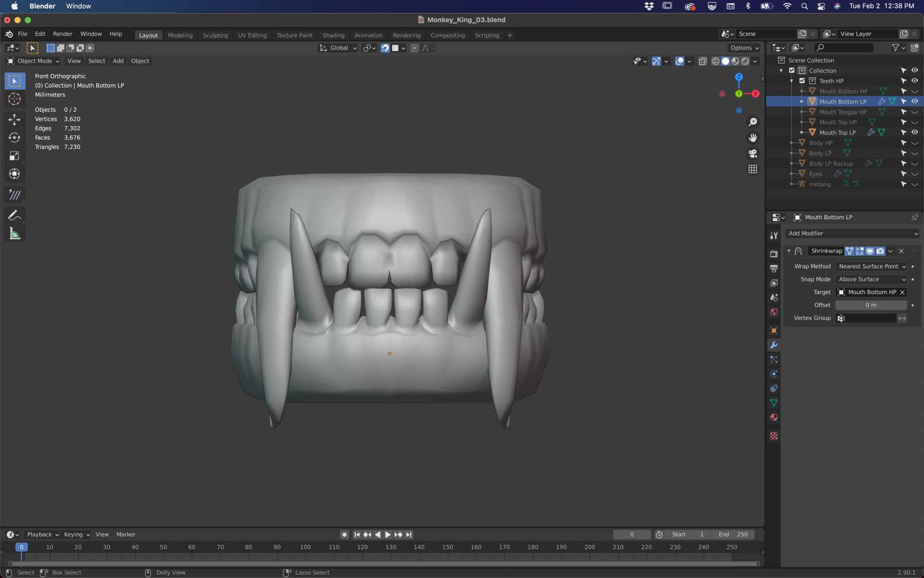Click the camera view icon in viewport
The image size is (924, 578).
click(753, 154)
